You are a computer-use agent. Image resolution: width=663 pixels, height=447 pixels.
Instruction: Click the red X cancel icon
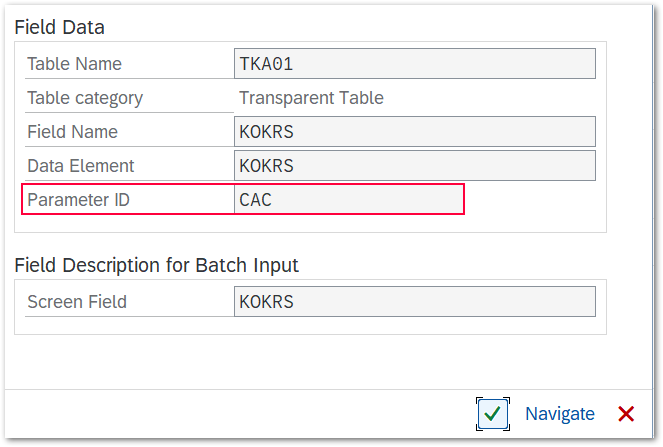click(626, 414)
